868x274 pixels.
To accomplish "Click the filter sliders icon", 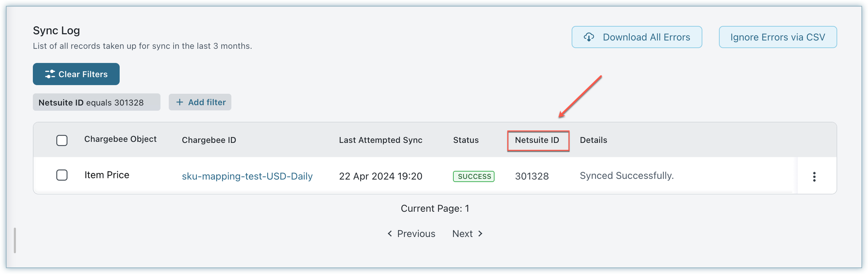I will (50, 74).
